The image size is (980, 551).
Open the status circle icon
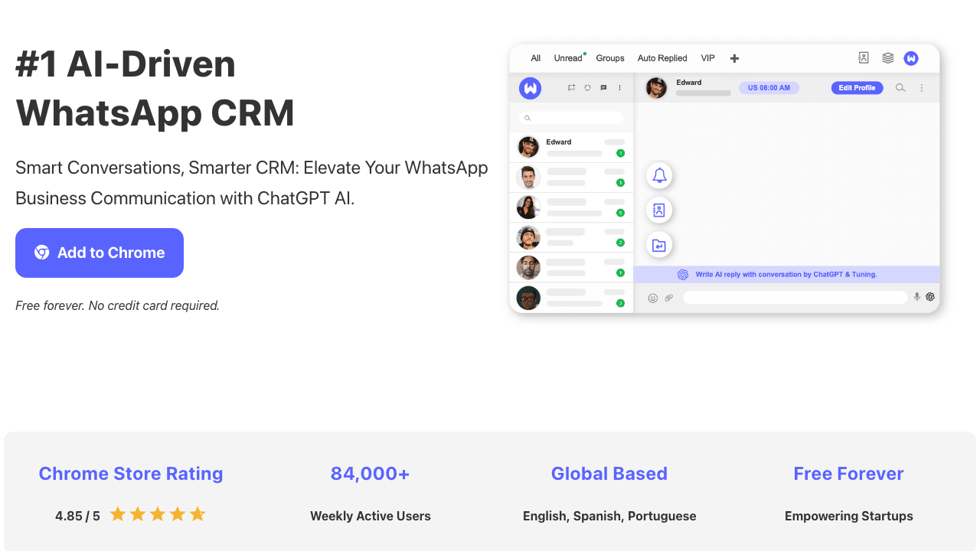tap(587, 88)
